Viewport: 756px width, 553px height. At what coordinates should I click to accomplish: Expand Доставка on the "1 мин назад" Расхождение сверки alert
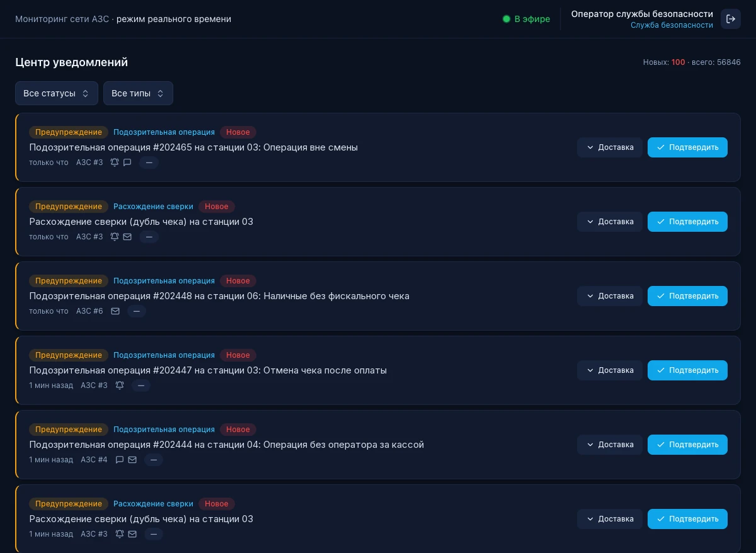click(x=610, y=519)
